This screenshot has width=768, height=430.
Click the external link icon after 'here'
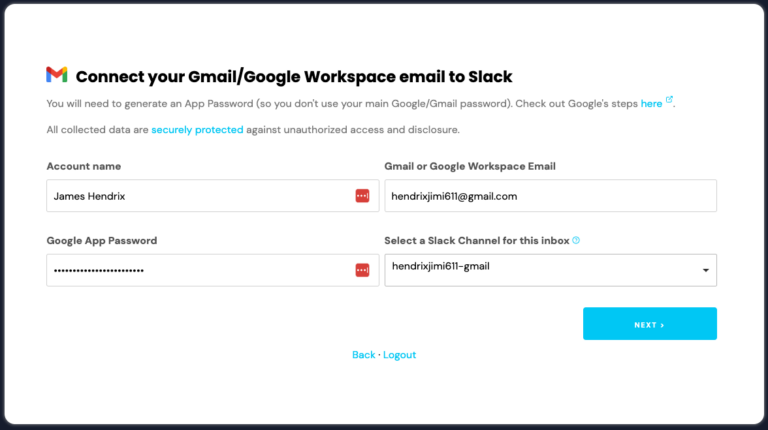pos(669,99)
